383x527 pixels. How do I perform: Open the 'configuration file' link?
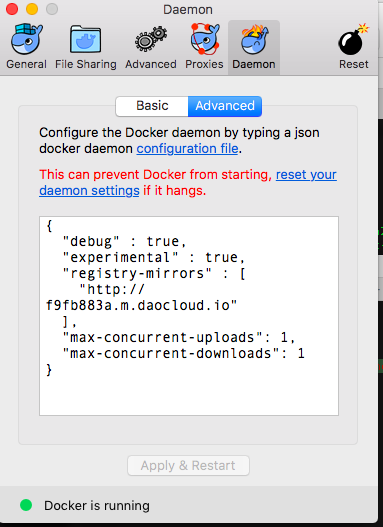(x=187, y=149)
